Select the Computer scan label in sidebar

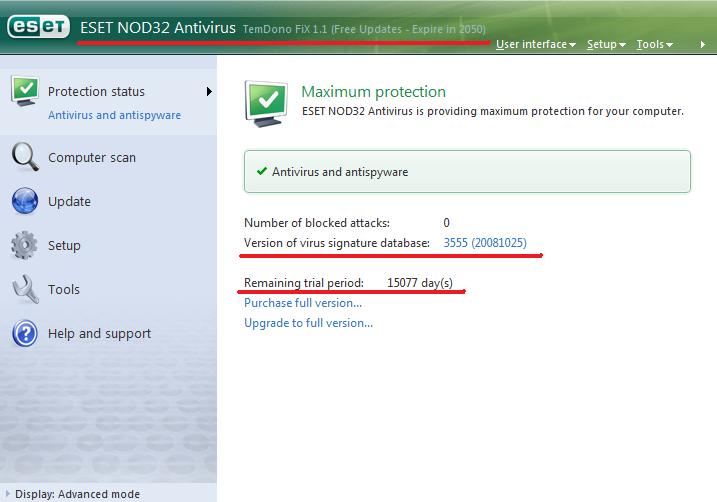click(x=92, y=158)
